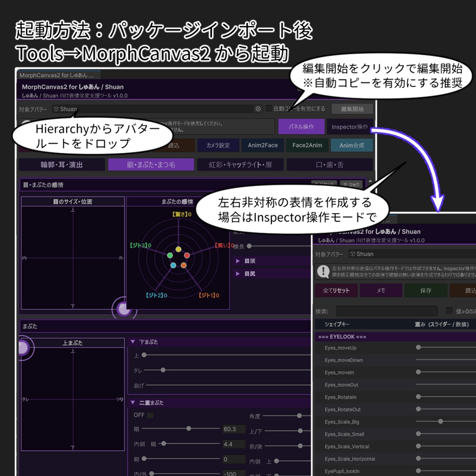Click the yellow 驚き dot in eyelid emotion radar
Viewport: 476px width, 476px height.
pos(178,249)
